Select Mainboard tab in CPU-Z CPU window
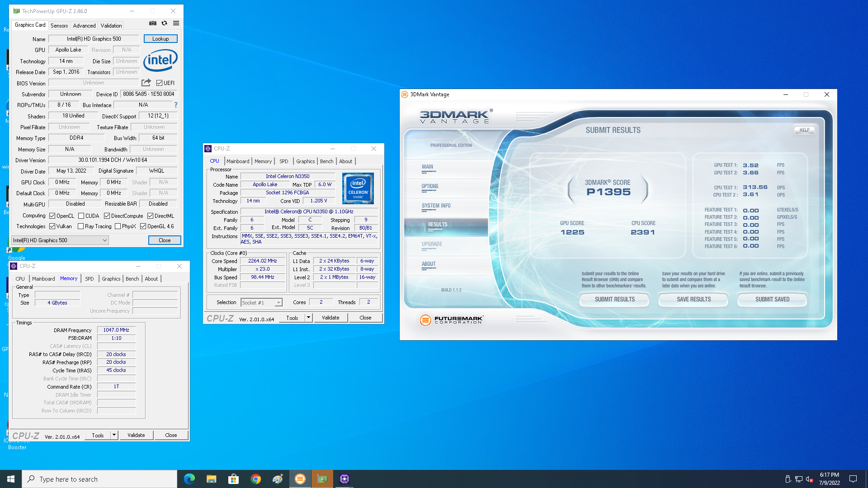This screenshot has height=488, width=868. coord(238,161)
